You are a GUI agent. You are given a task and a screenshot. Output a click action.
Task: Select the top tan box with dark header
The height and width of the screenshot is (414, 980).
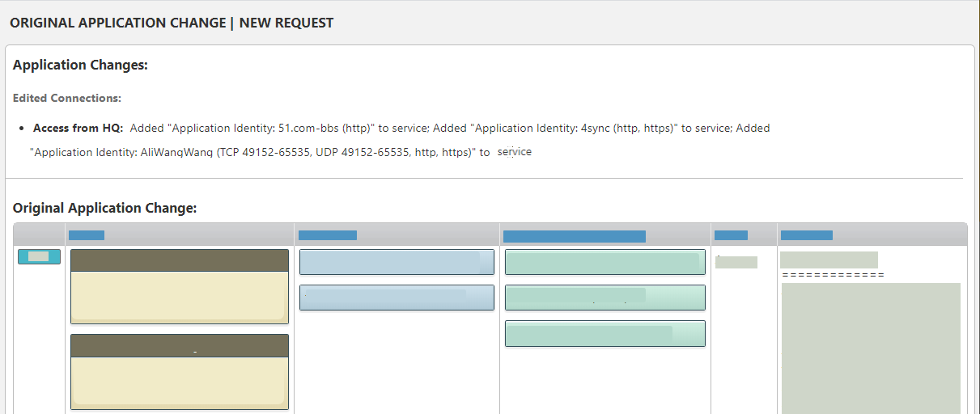[180, 286]
